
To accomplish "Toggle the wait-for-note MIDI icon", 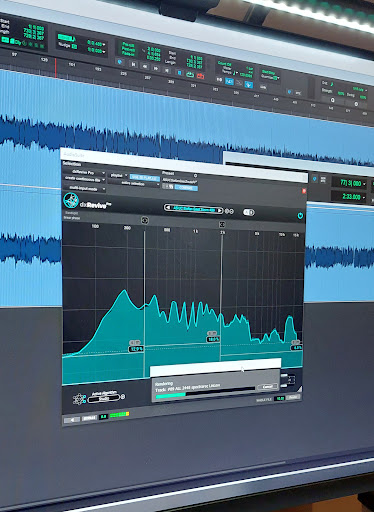I will [219, 80].
